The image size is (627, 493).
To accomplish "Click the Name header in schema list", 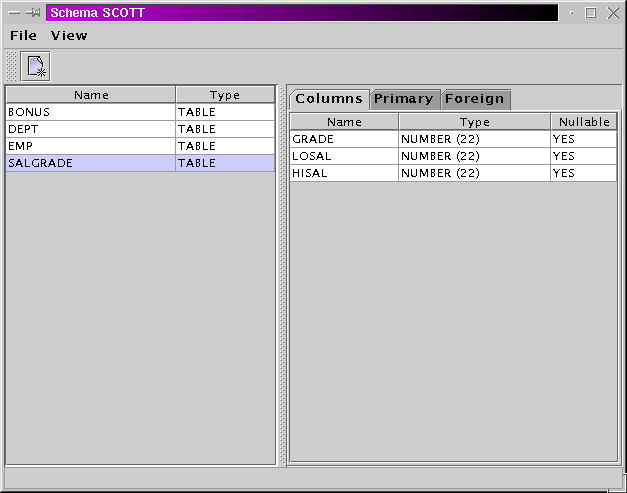I will coord(91,95).
